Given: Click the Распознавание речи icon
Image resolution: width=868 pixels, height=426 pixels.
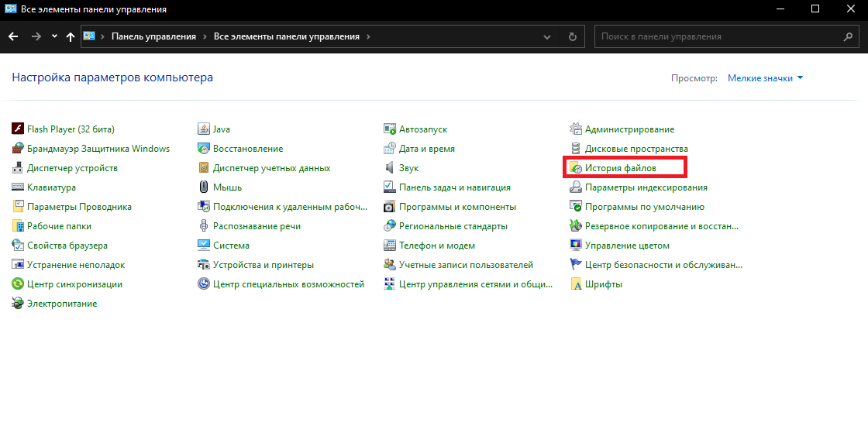Looking at the screenshot, I should pos(204,225).
